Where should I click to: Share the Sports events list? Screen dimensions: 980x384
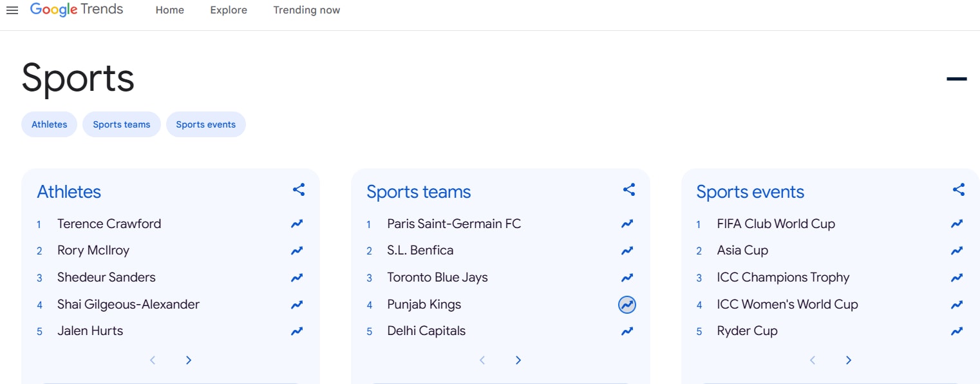959,189
